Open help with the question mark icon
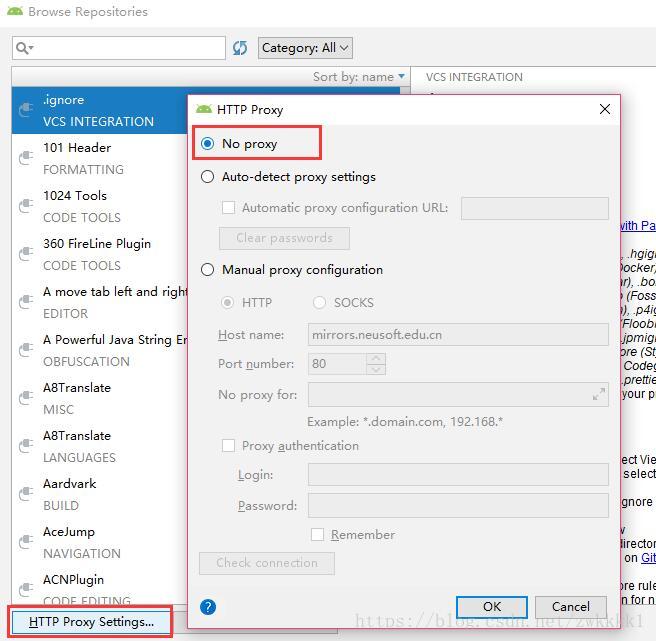 point(208,607)
